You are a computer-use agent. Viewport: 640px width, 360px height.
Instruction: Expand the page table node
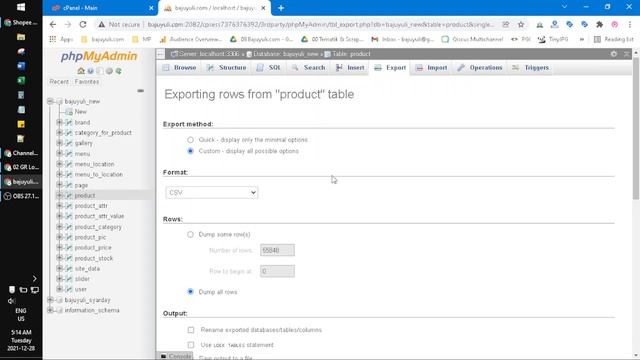pos(59,185)
